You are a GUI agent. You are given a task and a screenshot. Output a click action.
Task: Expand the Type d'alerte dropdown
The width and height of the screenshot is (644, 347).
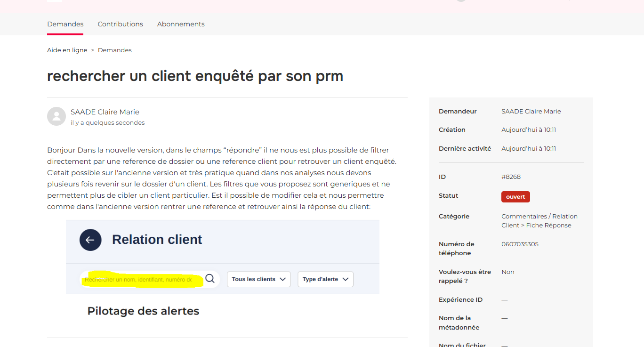325,279
